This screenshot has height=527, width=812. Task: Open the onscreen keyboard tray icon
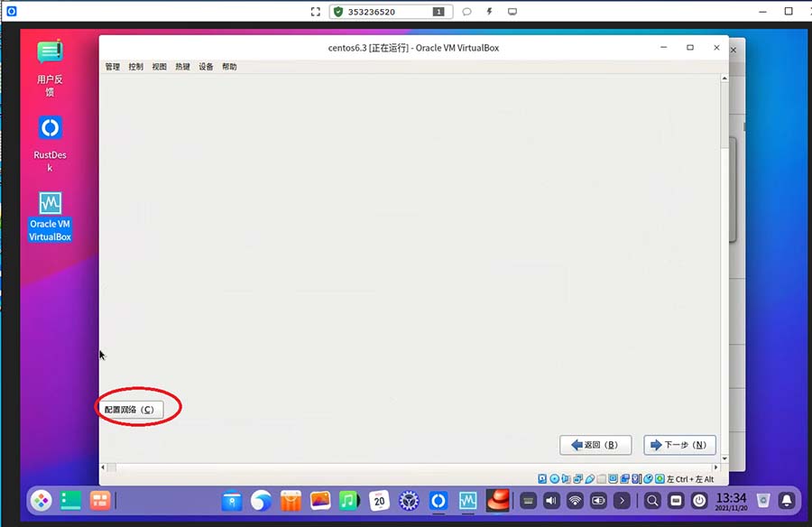click(x=528, y=501)
